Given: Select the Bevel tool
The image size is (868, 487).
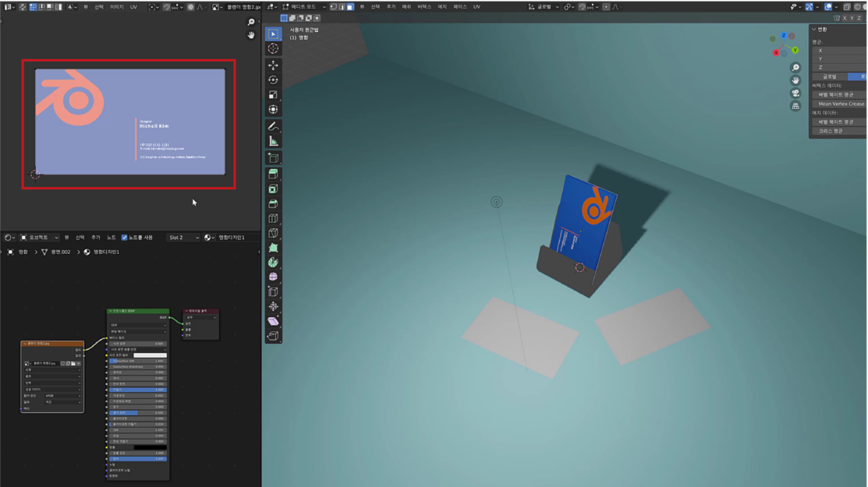Looking at the screenshot, I should click(x=273, y=204).
